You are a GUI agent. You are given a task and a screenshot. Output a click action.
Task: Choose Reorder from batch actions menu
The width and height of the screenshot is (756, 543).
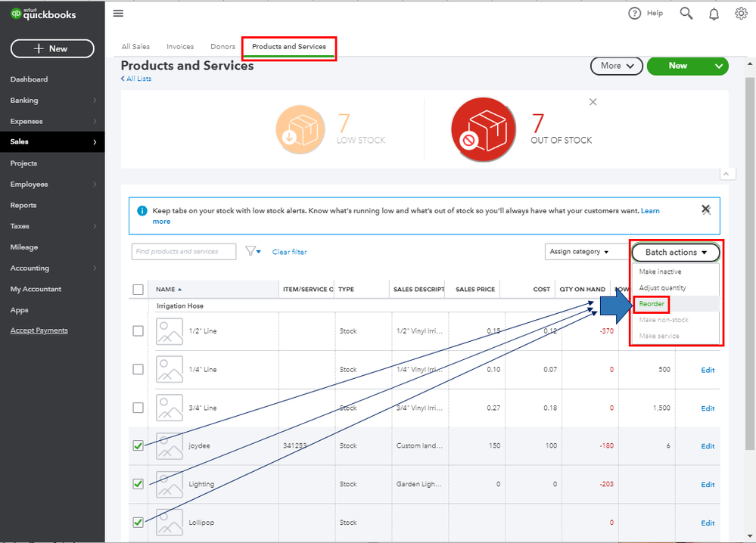(652, 303)
